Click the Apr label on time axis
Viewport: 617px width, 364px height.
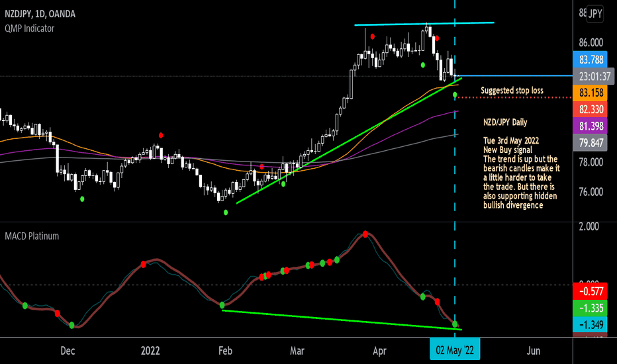tap(379, 351)
